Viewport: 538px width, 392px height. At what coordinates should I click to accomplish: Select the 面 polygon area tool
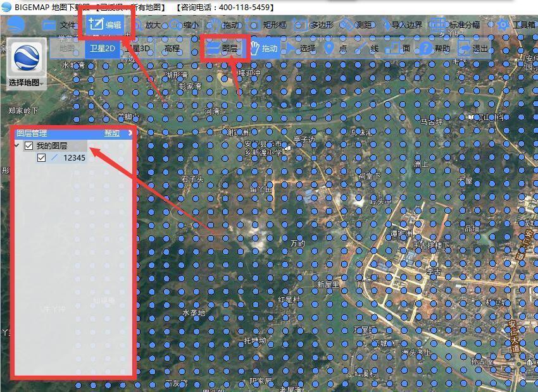pos(397,48)
